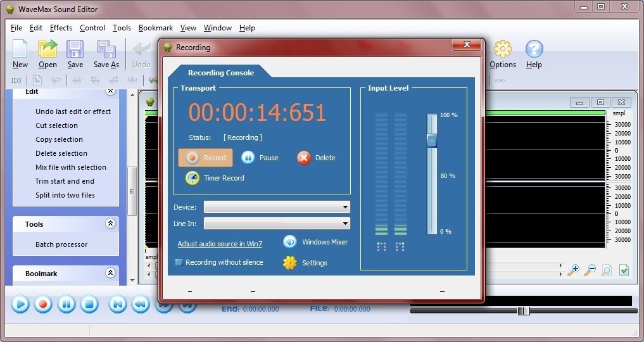Screen dimensions: 644x342
Task: Pause the recording in the Recording Console
Action: click(x=260, y=158)
